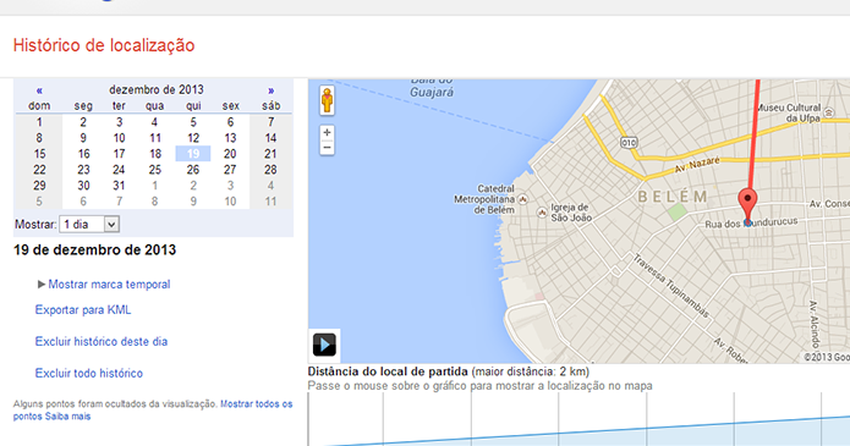Click Av. Nazaré street label on map

697,165
